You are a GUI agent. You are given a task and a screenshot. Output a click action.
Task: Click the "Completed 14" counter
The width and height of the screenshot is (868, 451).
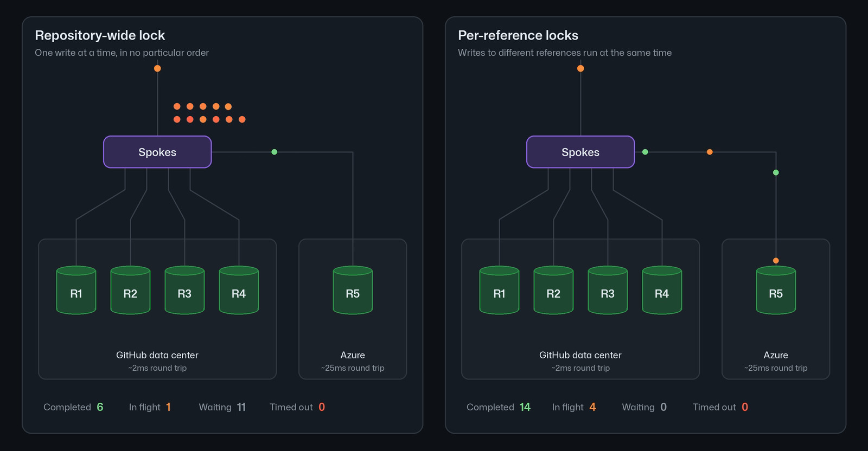499,407
